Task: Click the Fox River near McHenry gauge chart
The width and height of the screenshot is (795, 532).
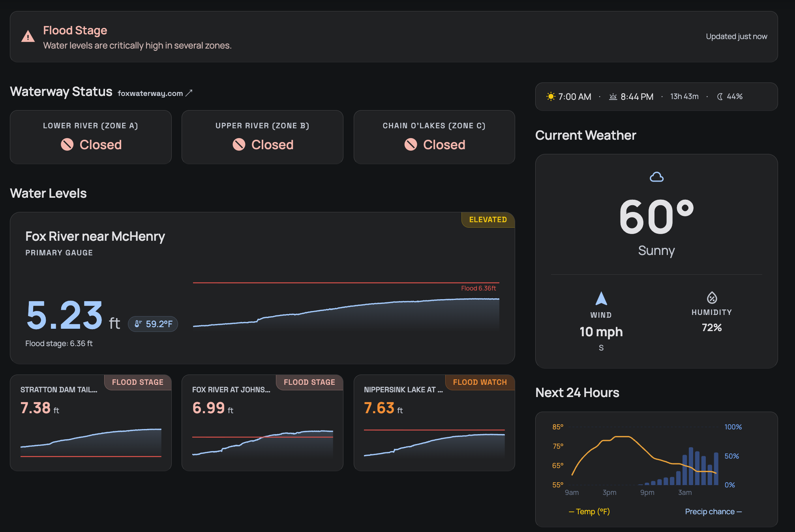Action: click(345, 312)
